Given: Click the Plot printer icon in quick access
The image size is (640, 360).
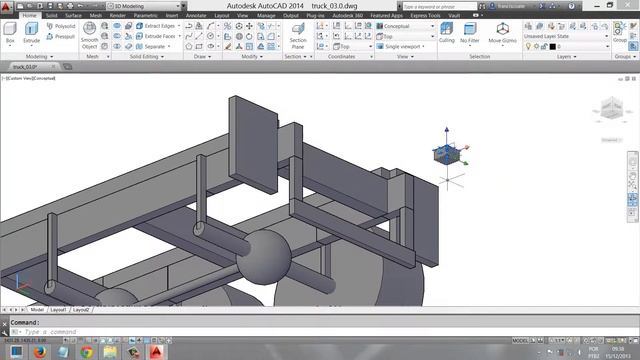Looking at the screenshot, I should 70,6.
